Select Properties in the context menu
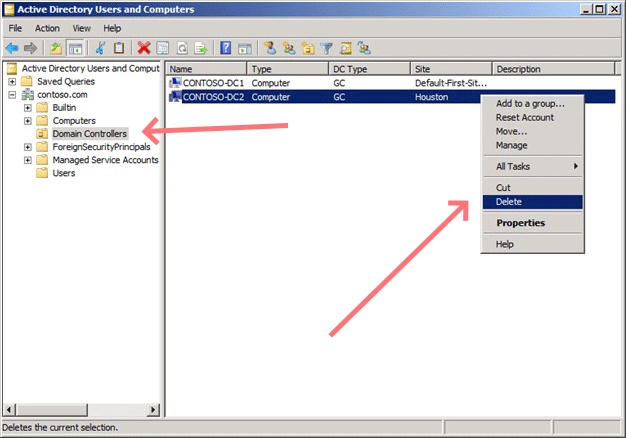The width and height of the screenshot is (626, 438). click(521, 223)
